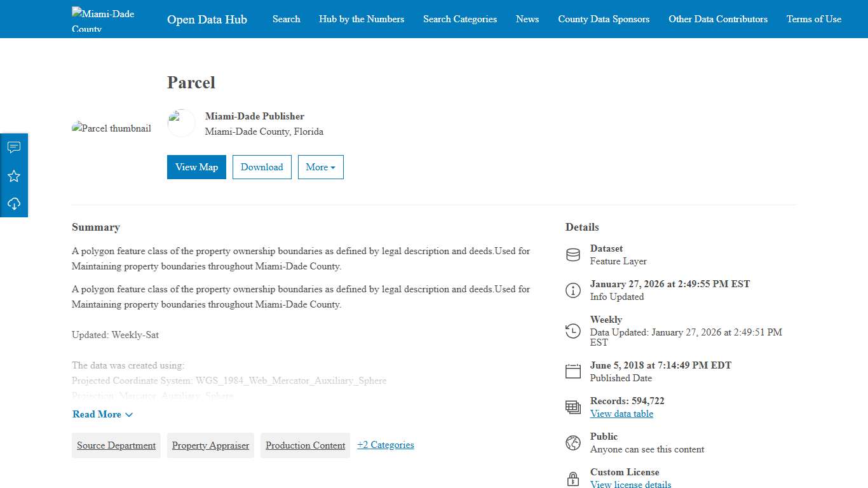Click the lock icon next to Custom License

[x=573, y=478]
